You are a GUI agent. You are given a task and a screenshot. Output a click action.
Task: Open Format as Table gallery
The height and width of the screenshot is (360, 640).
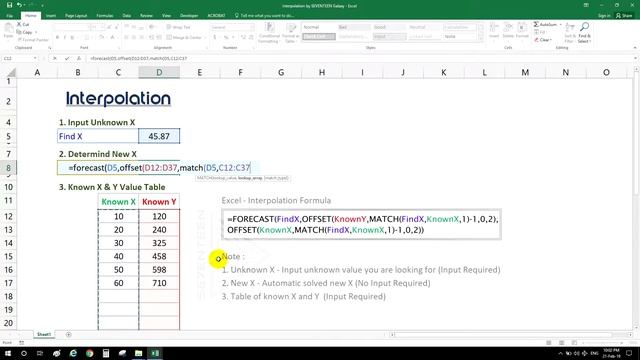291,33
